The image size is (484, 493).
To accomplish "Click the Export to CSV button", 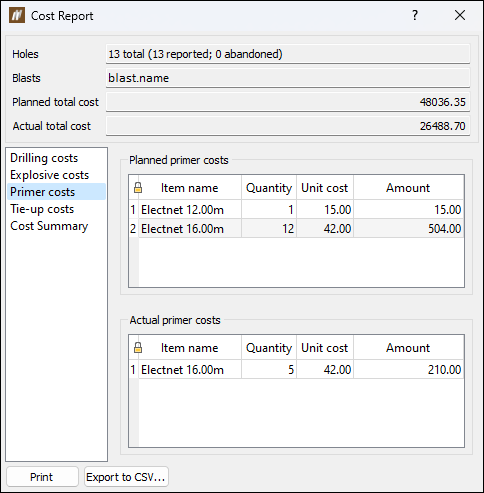I will coord(126,477).
